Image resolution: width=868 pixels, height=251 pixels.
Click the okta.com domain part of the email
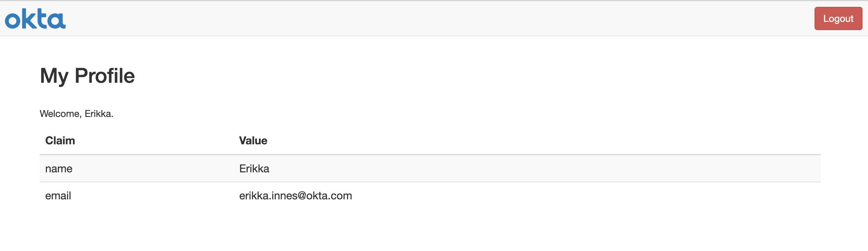329,196
